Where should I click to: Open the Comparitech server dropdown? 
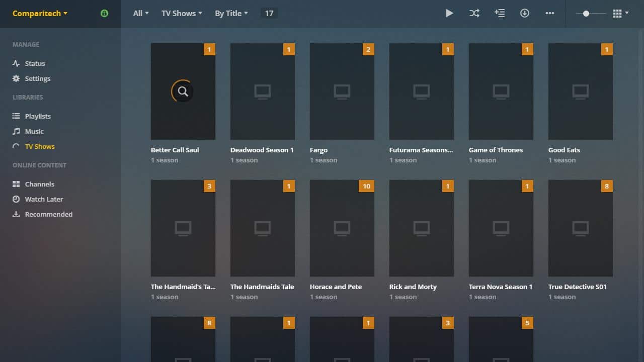pyautogui.click(x=39, y=13)
